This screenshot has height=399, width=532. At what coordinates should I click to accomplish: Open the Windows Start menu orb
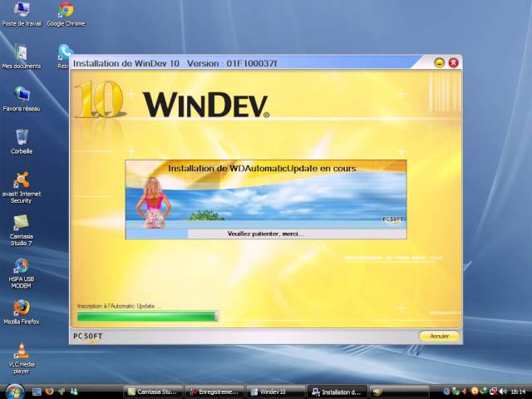15,392
